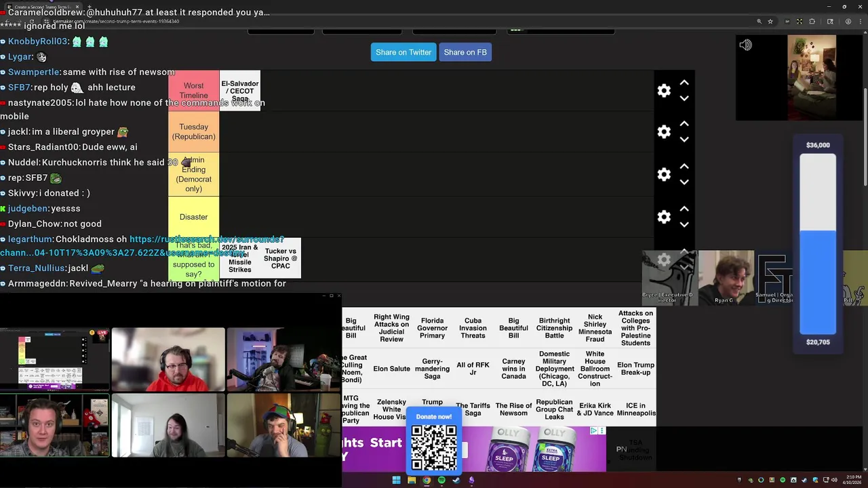Screen dimensions: 868x488
Task: Move Admin Ending row down
Action: coord(684,182)
